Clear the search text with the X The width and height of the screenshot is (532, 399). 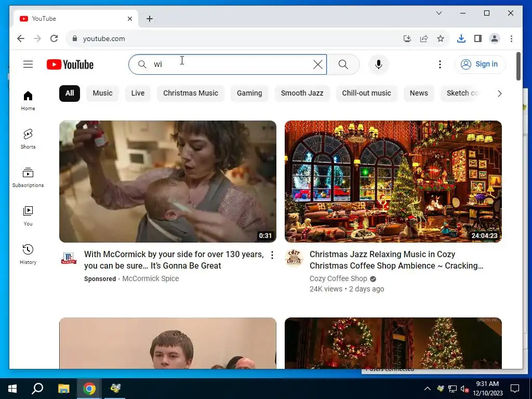pyautogui.click(x=318, y=64)
